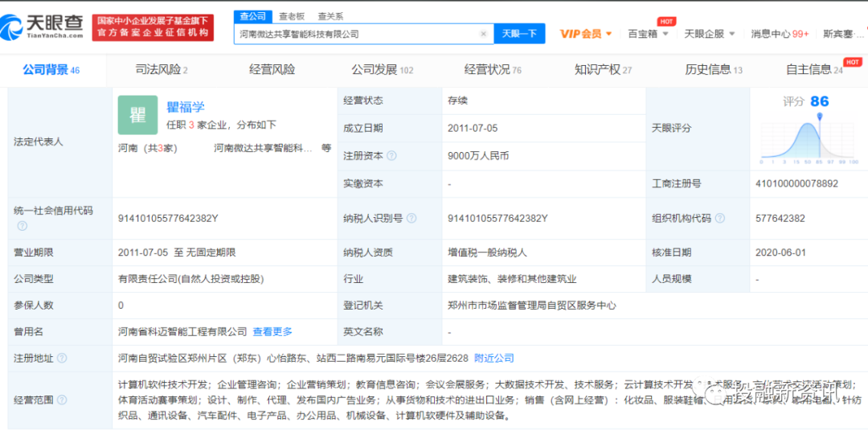Click the 国家中小企业发展子基金 red banner
This screenshot has width=868, height=431.
(153, 27)
